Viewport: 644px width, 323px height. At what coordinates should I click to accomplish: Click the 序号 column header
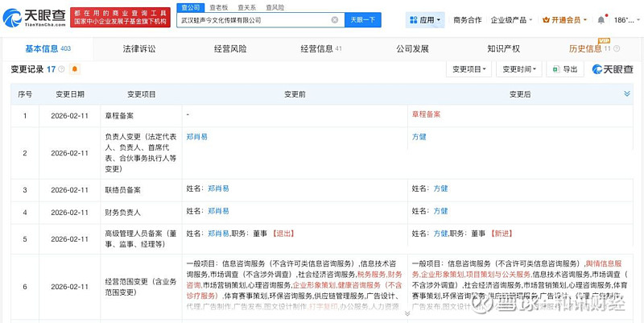[25, 94]
